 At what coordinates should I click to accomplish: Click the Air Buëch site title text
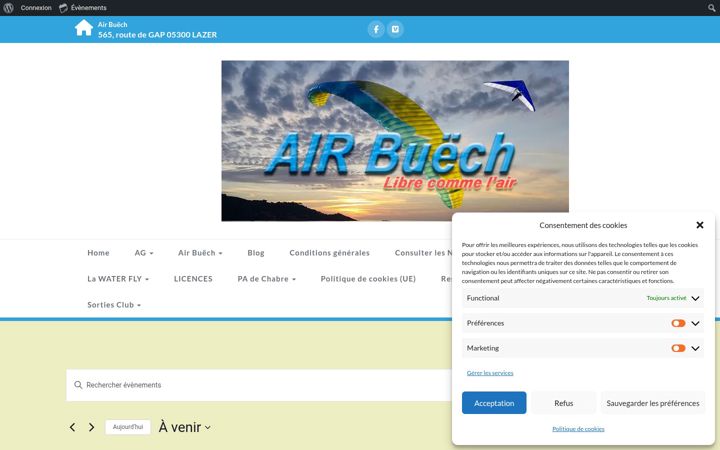(x=112, y=24)
